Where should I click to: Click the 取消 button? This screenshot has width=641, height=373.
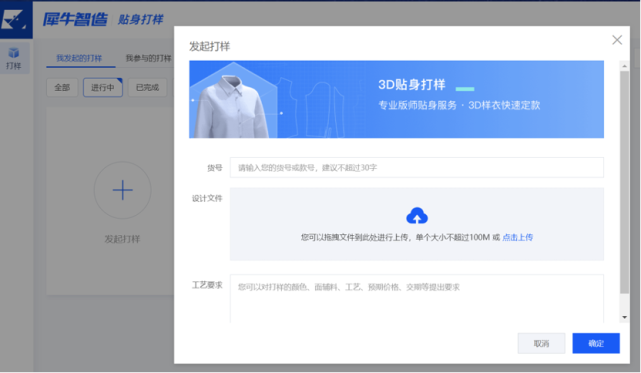[541, 344]
